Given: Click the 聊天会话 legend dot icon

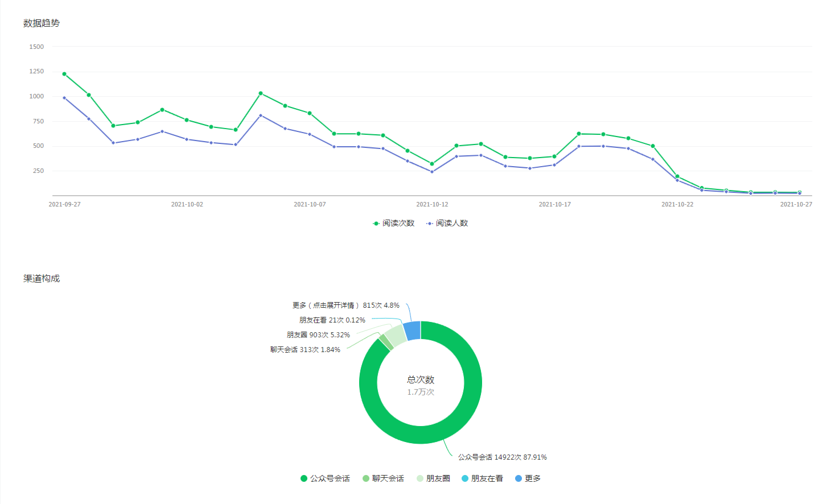Looking at the screenshot, I should click(366, 478).
